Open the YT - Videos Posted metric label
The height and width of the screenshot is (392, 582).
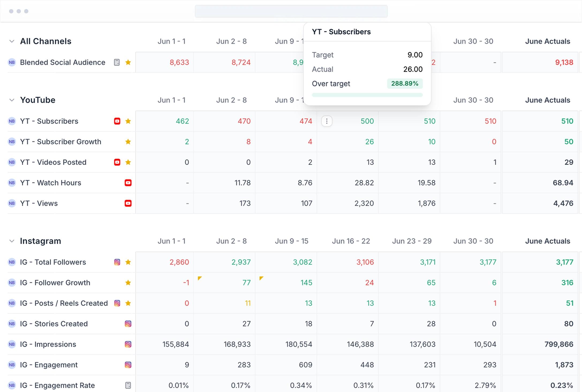pos(53,162)
